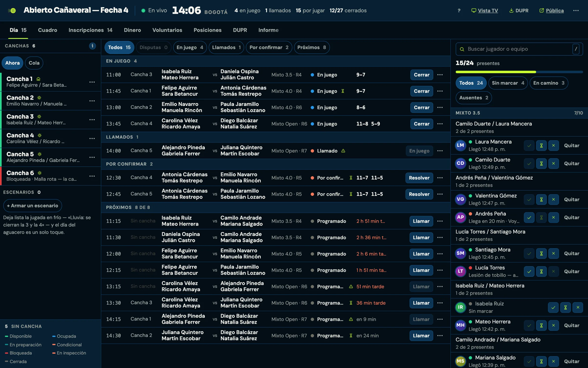Click the Bloqueada red legend swatch
Screen dimensions: 588x368
pos(6,353)
